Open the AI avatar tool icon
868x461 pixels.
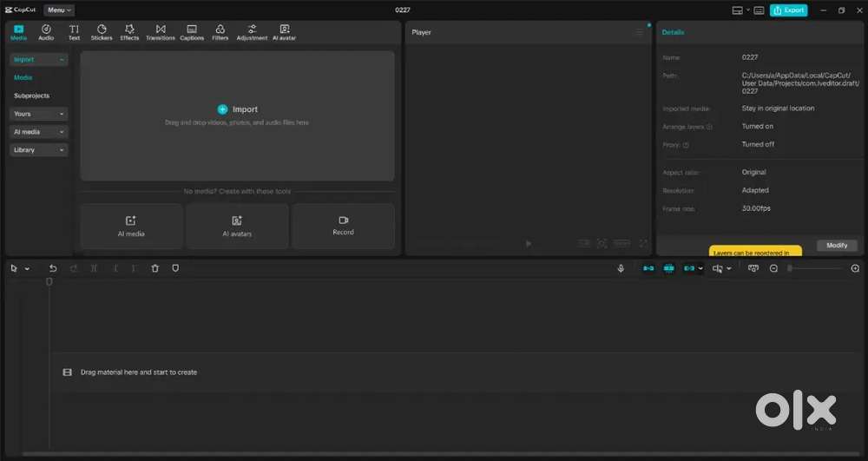pos(285,32)
